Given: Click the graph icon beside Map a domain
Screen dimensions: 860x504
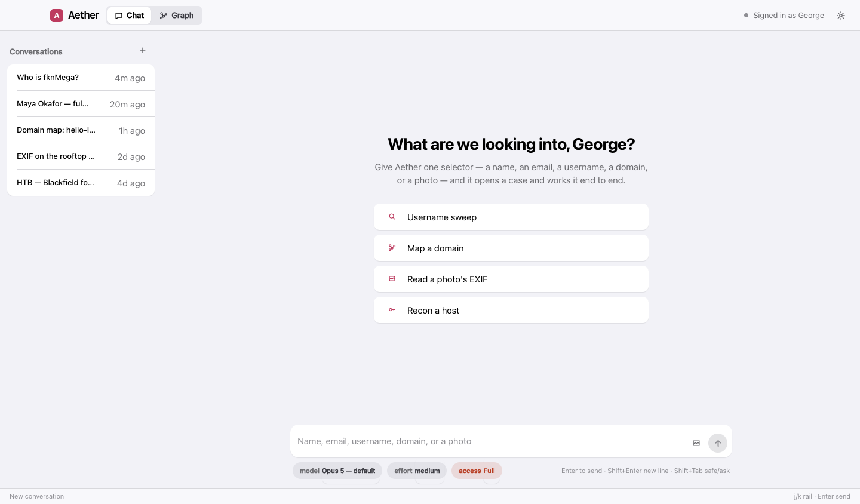Looking at the screenshot, I should point(392,248).
